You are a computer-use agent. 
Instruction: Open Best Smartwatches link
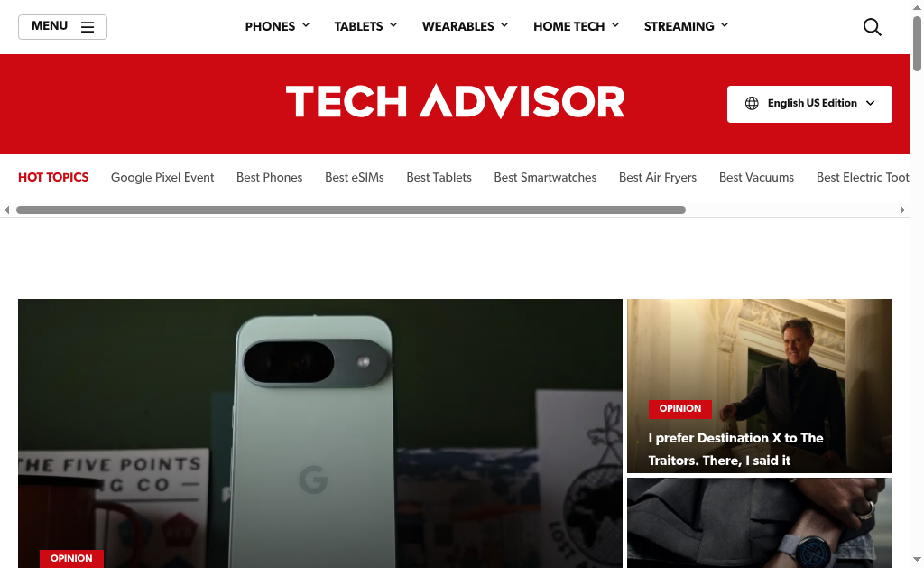coord(545,178)
